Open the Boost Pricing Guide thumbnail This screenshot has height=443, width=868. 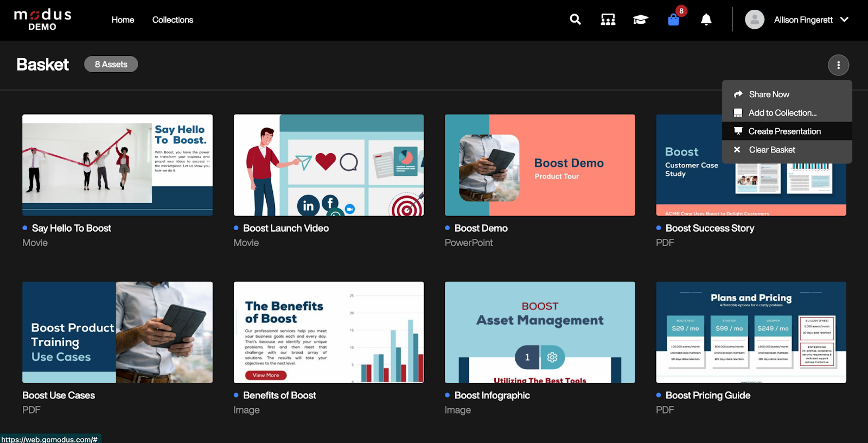click(751, 332)
